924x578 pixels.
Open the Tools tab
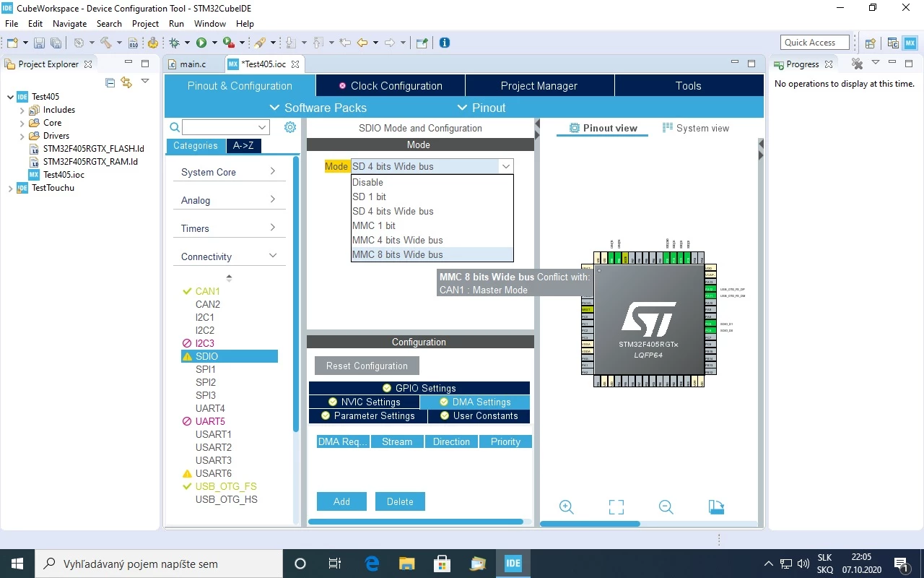[689, 85]
